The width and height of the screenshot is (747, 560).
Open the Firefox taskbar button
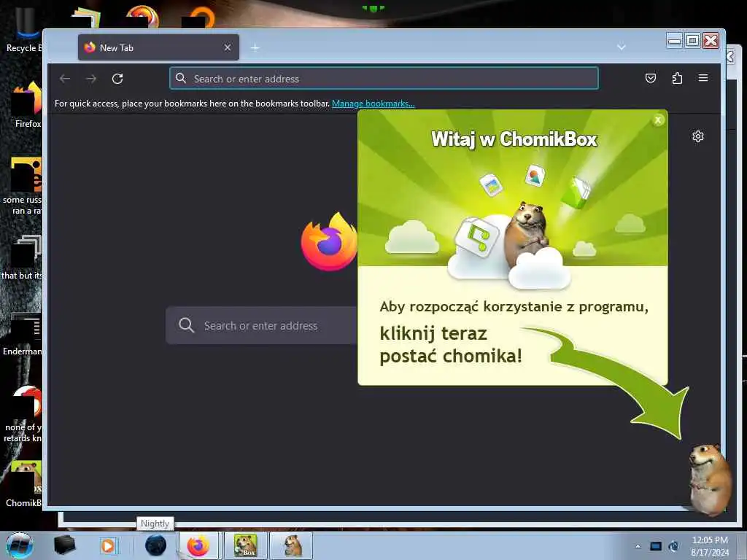[x=198, y=545]
